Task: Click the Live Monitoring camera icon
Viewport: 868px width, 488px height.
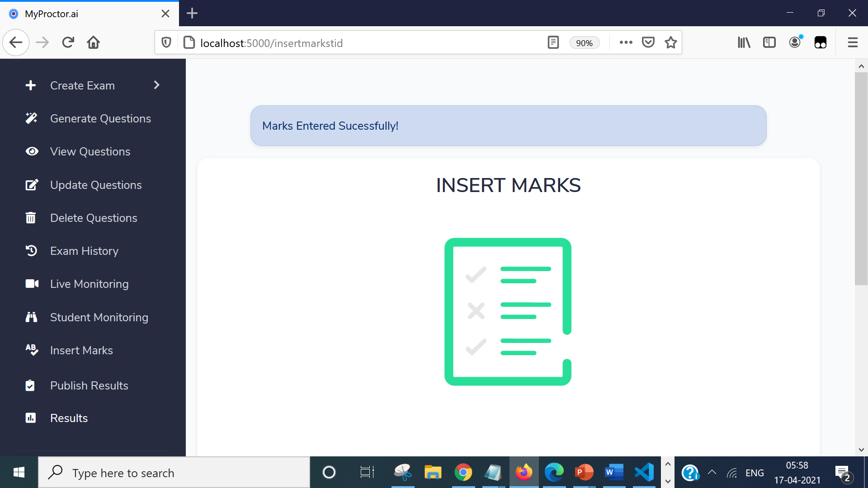Action: coord(32,284)
